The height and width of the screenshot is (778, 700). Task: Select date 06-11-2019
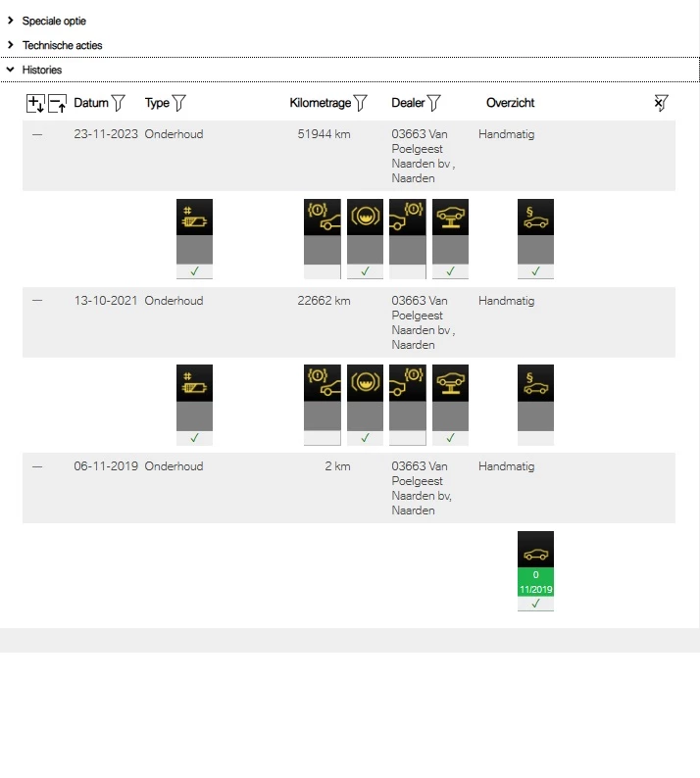(x=106, y=466)
